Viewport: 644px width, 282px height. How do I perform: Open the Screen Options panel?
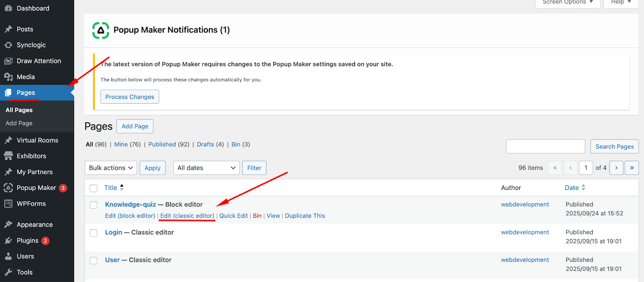(x=568, y=2)
